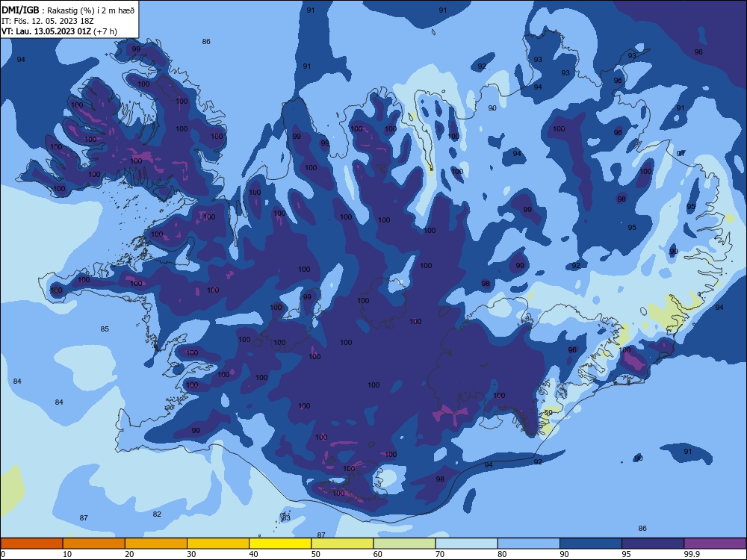Click the 60–70 light green legend swatch

pos(404,544)
